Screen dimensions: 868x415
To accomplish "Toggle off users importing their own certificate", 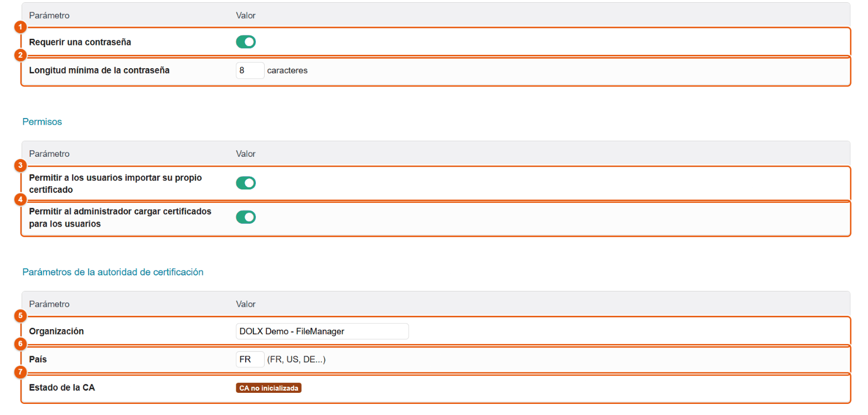I will pos(246,183).
